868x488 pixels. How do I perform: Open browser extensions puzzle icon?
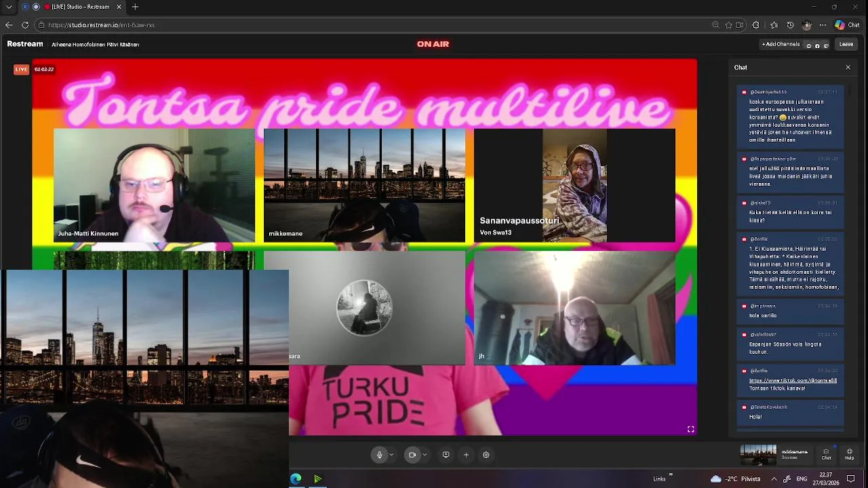[x=756, y=25]
